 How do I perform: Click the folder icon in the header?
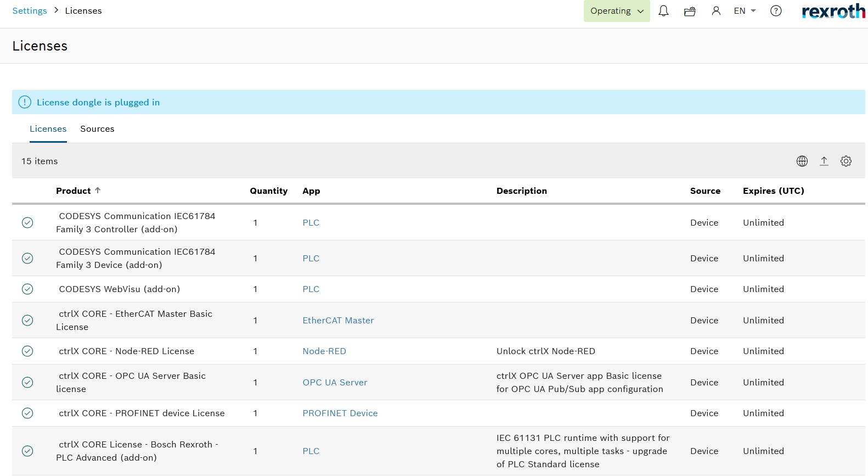tap(690, 11)
